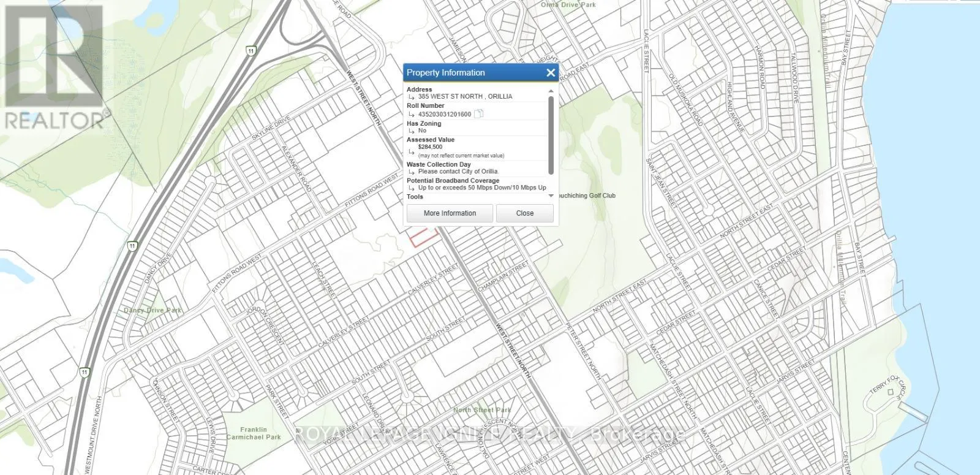Select the red-outlined parcel on the map
Screen dimensions: 980x475
coord(423,237)
